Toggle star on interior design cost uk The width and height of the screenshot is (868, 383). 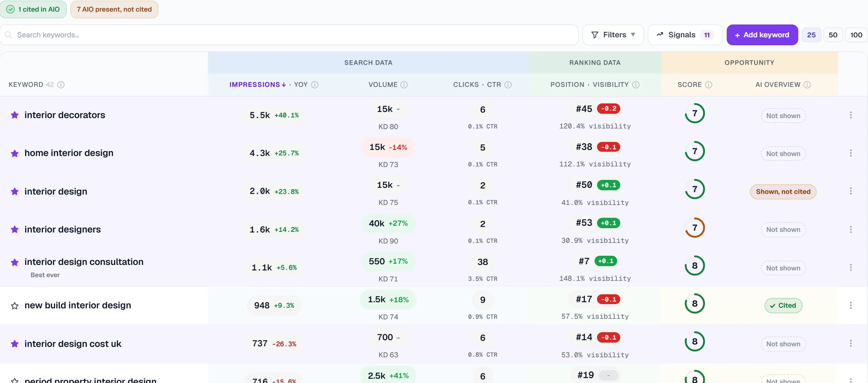point(14,344)
